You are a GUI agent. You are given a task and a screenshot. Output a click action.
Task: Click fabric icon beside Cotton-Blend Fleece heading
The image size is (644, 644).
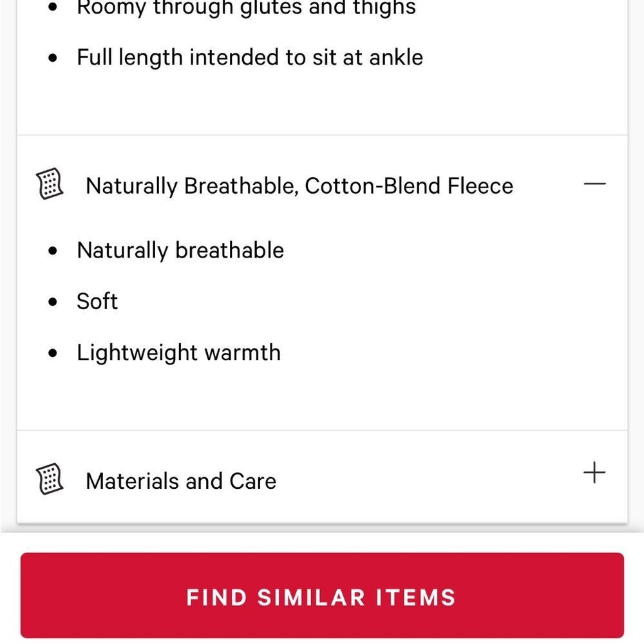(x=50, y=184)
